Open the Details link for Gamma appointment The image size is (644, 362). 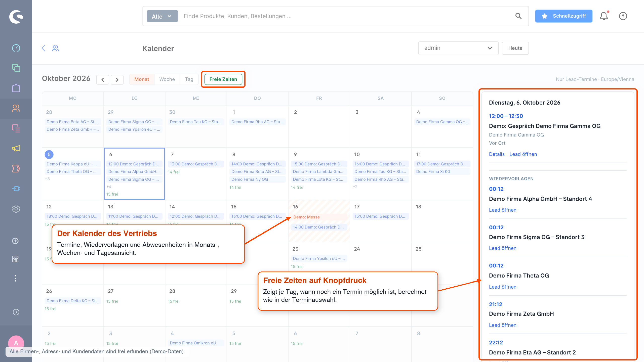(497, 154)
